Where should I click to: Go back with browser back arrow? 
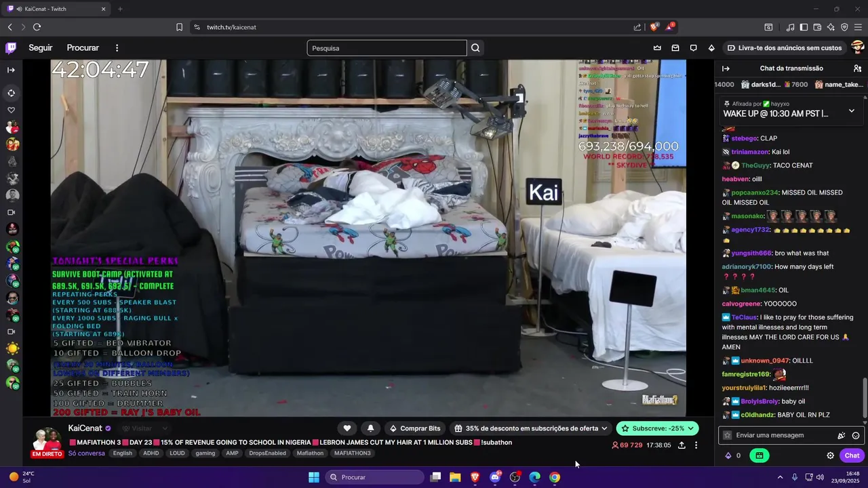pos(9,27)
